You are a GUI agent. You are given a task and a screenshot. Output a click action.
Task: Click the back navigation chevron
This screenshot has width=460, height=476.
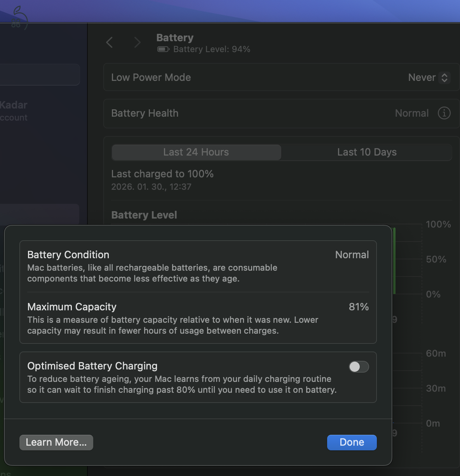(x=109, y=42)
